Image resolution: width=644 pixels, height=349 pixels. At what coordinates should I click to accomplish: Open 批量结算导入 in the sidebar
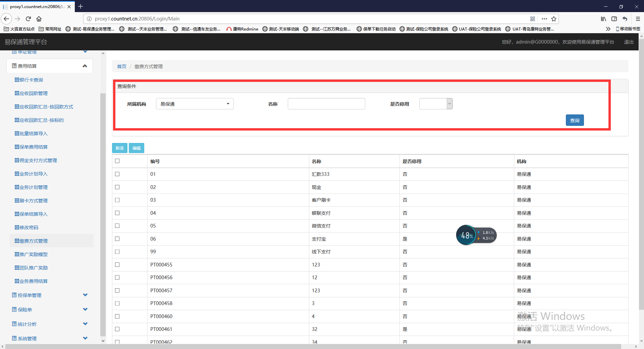31,134
